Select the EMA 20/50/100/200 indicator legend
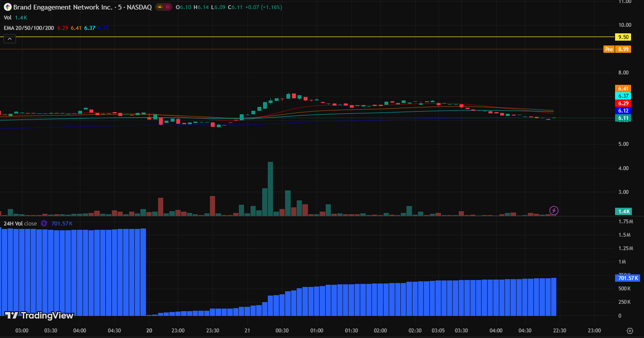644x338 pixels. (29, 28)
